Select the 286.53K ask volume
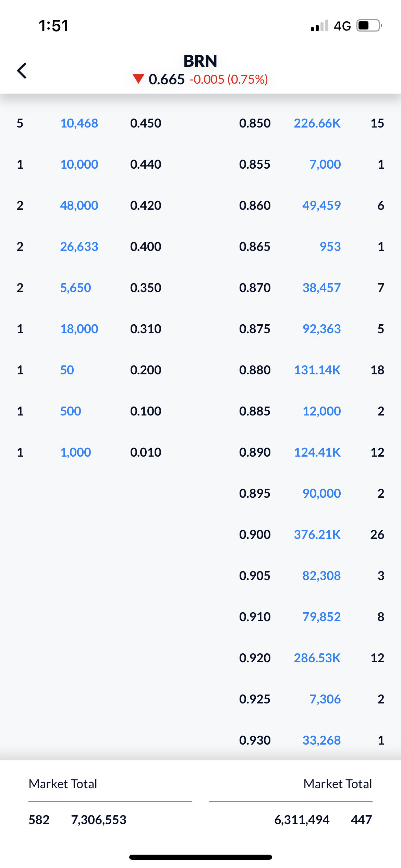 click(x=317, y=658)
